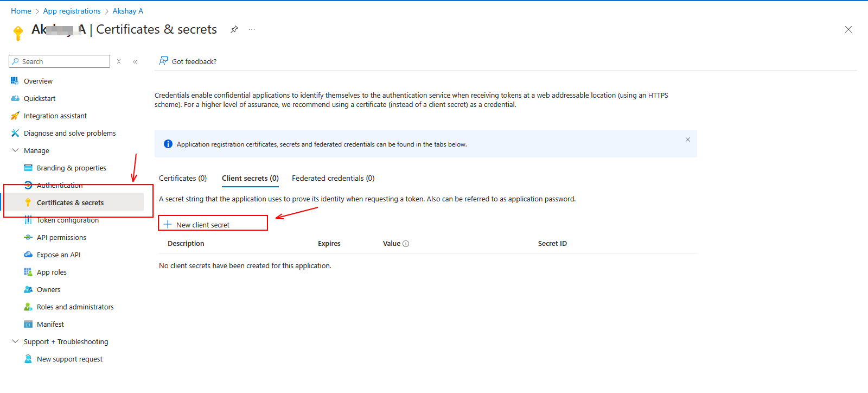
Task: Select New support request menu item
Action: point(69,359)
